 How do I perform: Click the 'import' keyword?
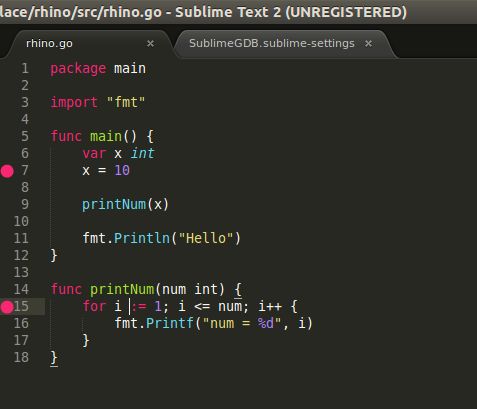click(74, 103)
